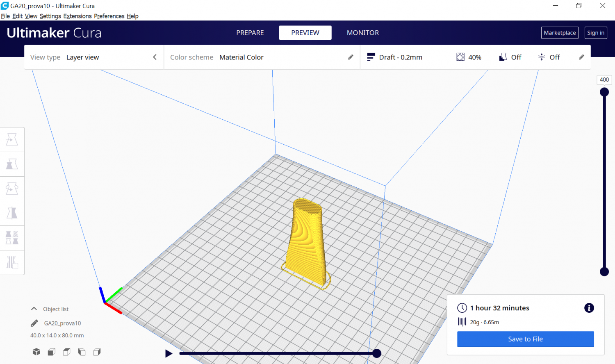Viewport: 615px width, 364px height.
Task: Open print settings via pencil icon
Action: point(581,57)
